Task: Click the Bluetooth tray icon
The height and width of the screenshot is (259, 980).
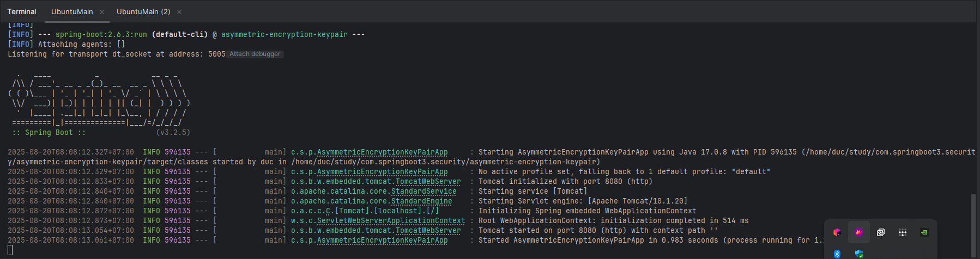Action: [837, 254]
